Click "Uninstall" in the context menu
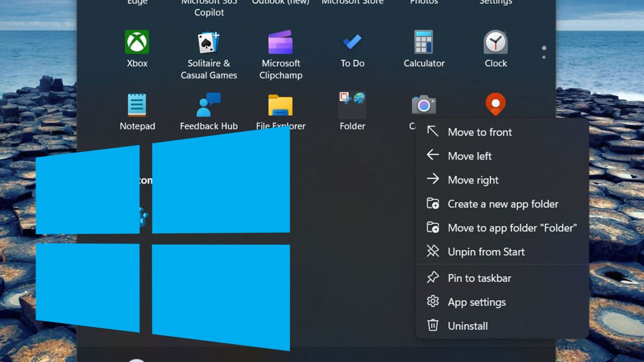 [468, 326]
